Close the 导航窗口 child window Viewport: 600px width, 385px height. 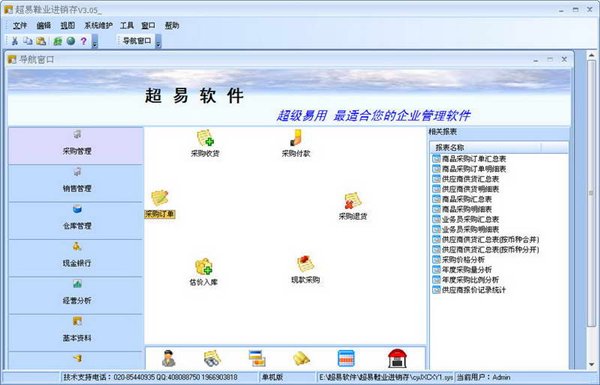564,59
